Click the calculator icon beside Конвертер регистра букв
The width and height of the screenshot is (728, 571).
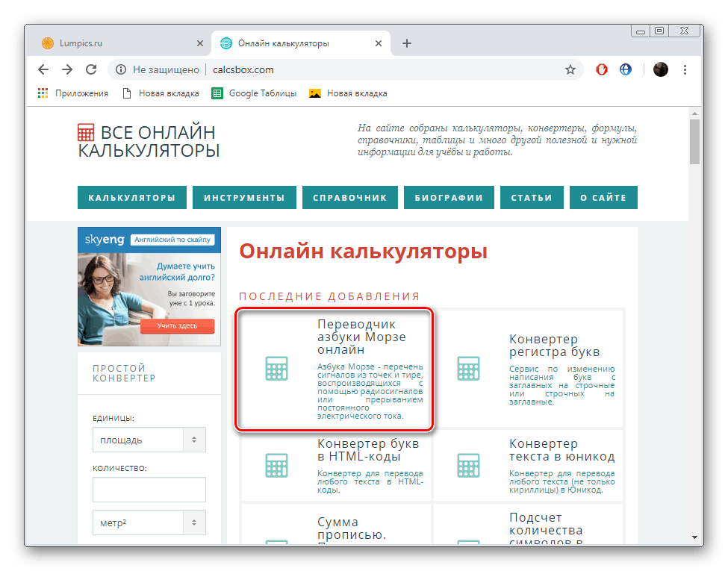468,369
